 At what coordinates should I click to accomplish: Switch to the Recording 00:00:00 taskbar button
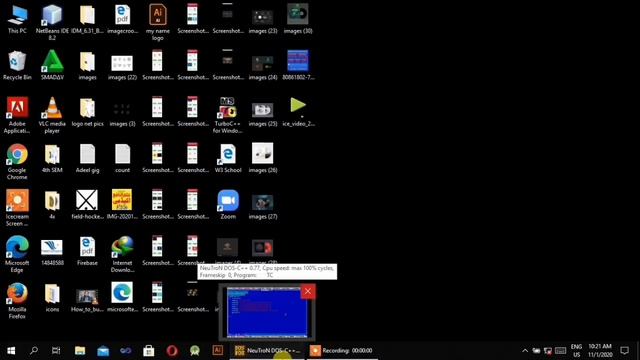click(343, 351)
